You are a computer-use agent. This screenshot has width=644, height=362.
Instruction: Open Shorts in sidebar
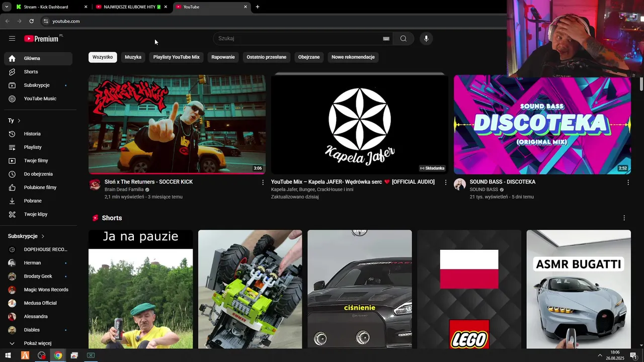pyautogui.click(x=38, y=72)
